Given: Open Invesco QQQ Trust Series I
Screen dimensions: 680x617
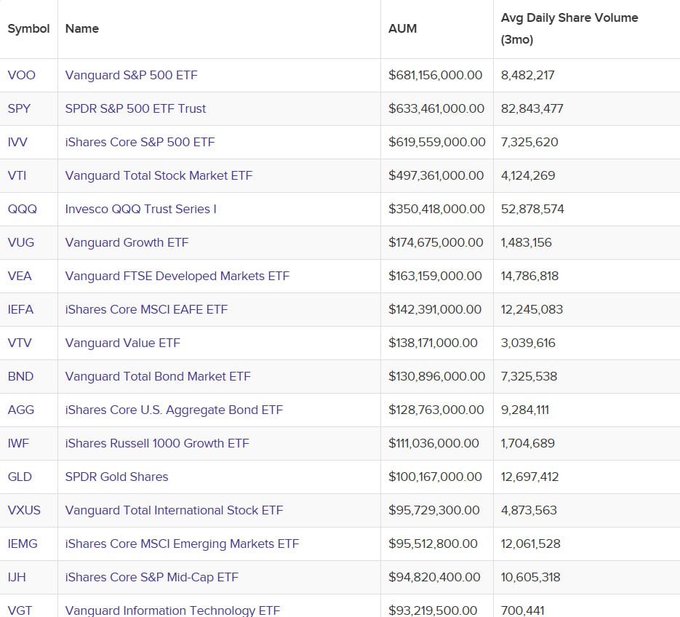Looking at the screenshot, I should [x=140, y=209].
